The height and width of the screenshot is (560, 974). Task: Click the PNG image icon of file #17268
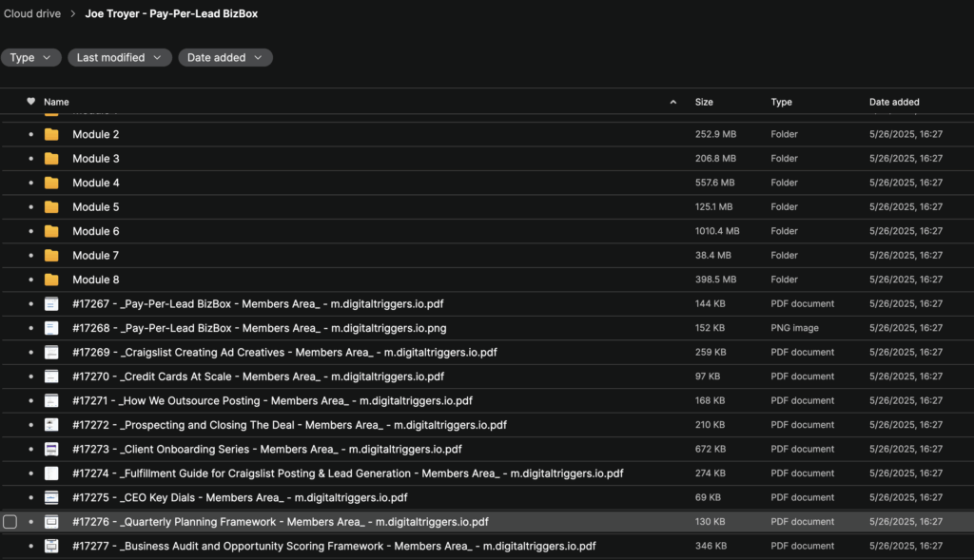pyautogui.click(x=51, y=328)
